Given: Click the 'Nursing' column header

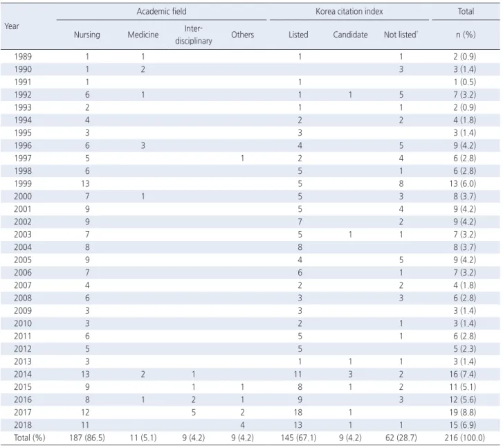Looking at the screenshot, I should click(87, 35).
